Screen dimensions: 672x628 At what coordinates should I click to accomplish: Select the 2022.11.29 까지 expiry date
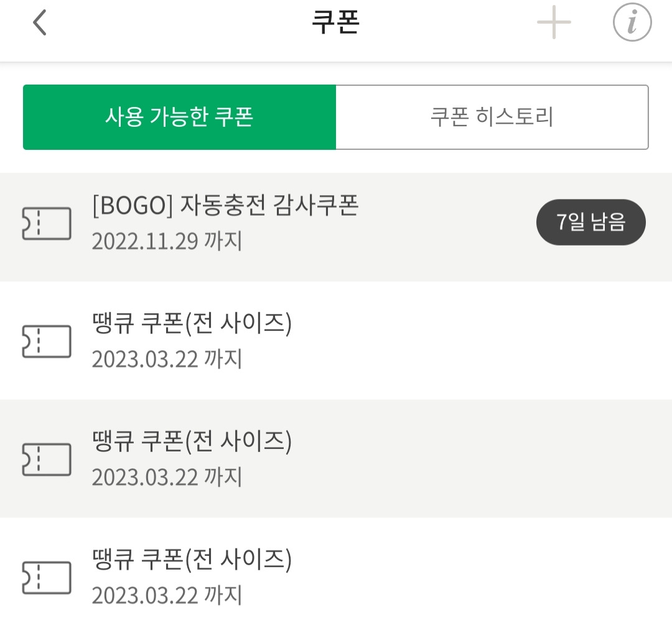point(167,241)
